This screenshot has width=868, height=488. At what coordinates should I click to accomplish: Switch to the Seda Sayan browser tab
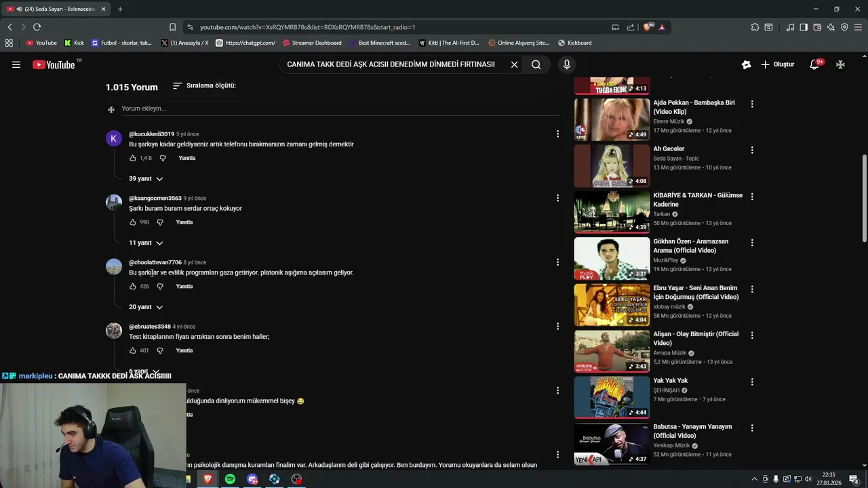click(58, 9)
